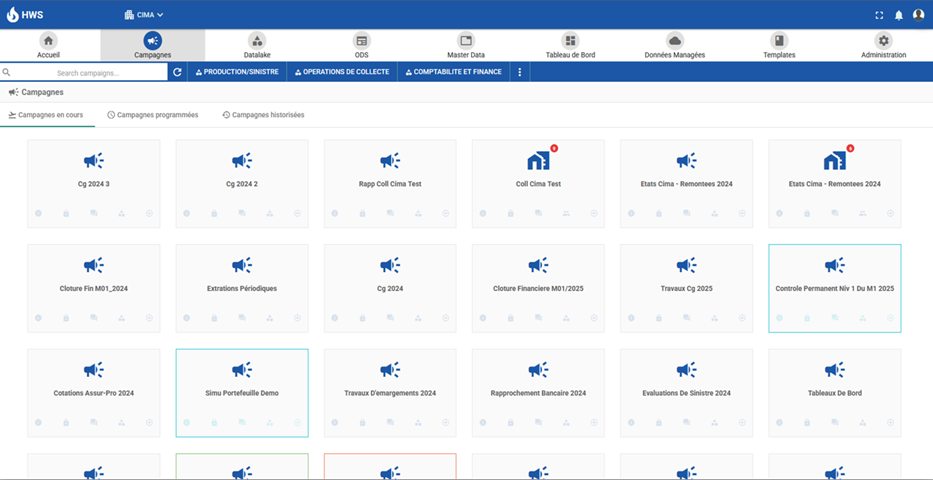
Task: Open PRODUCTION/SINISTRE category filter
Action: [237, 73]
